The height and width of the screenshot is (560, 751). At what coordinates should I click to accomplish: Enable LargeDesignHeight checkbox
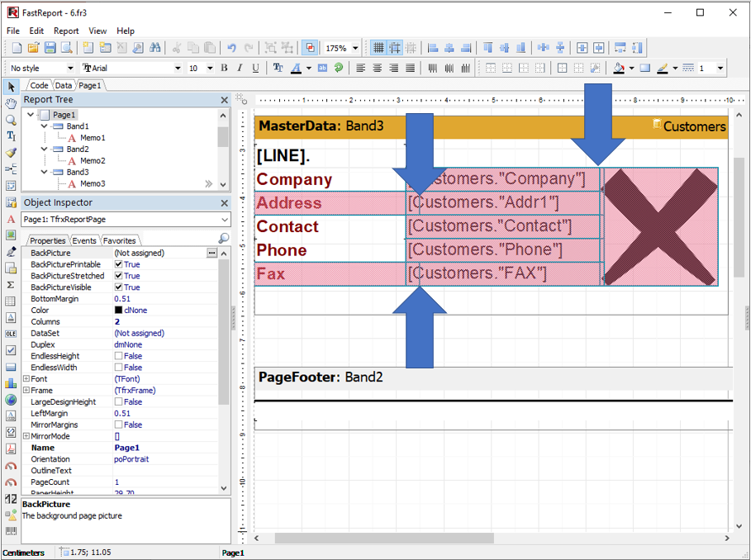[x=118, y=402]
